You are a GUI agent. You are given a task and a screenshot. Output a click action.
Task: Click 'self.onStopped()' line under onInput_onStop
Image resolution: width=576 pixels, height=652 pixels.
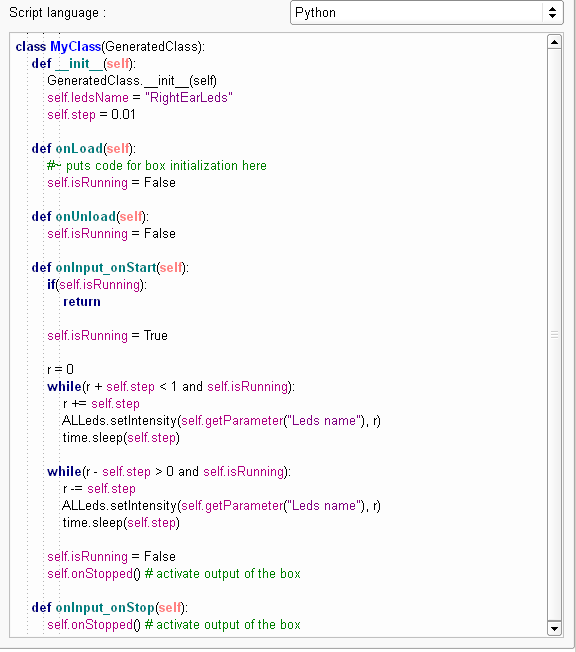[174, 625]
